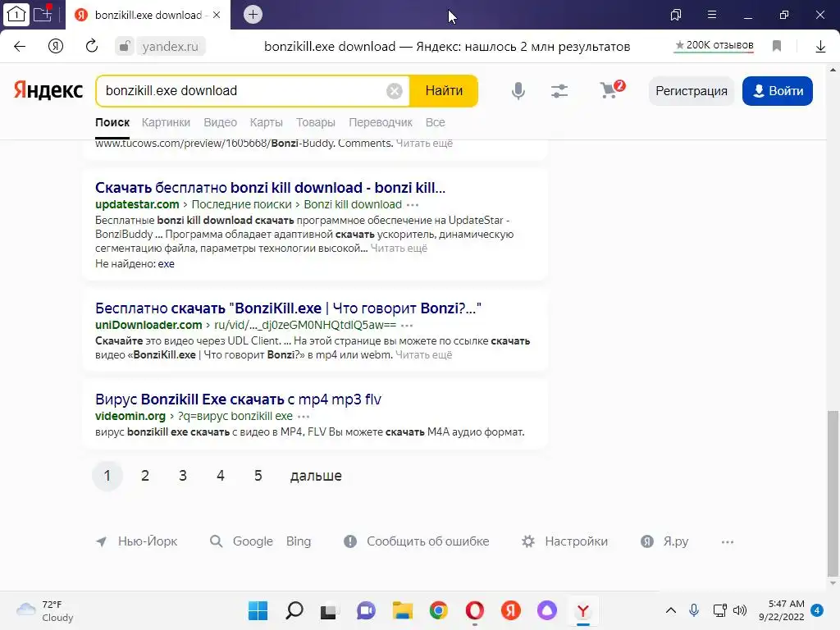The image size is (840, 630).
Task: Open the updatestar bonzi kill download result
Action: pyautogui.click(x=270, y=188)
